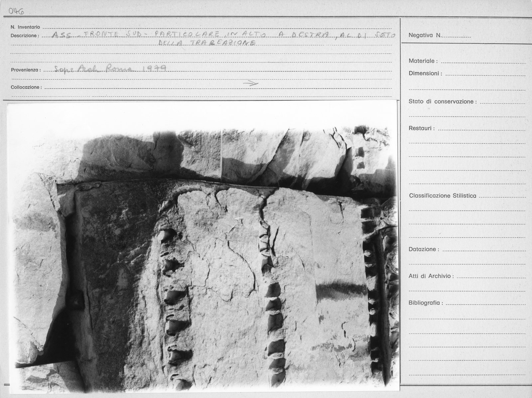Click the handwritten number '046'

(16, 12)
